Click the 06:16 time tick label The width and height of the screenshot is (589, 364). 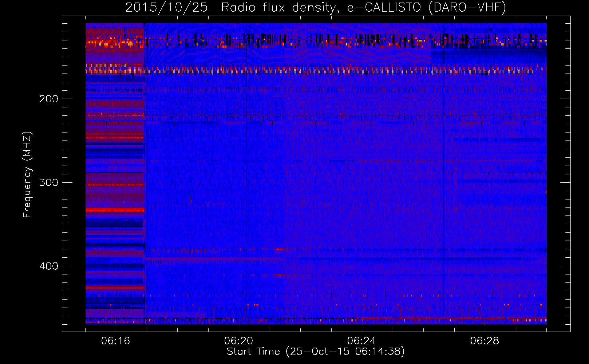pyautogui.click(x=116, y=341)
